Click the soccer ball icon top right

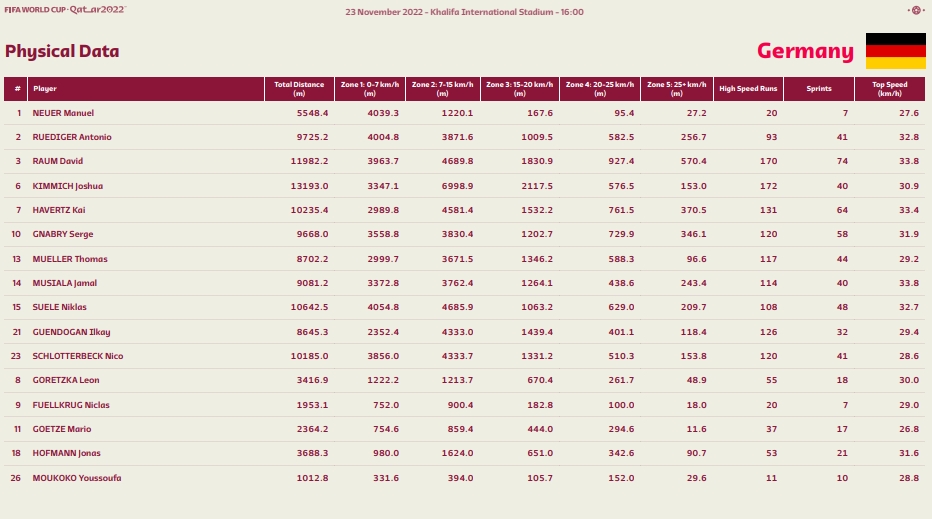click(x=916, y=10)
